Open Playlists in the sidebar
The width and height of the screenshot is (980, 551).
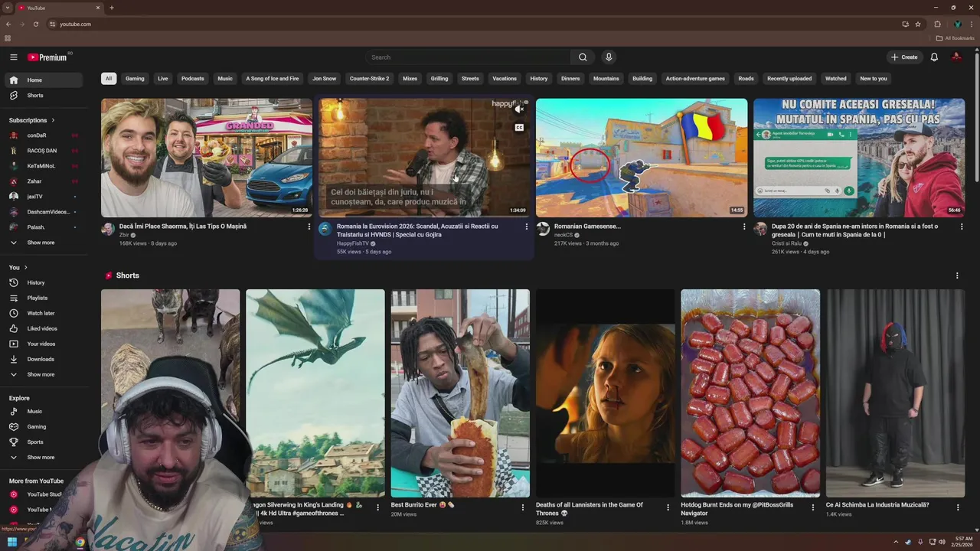44,298
